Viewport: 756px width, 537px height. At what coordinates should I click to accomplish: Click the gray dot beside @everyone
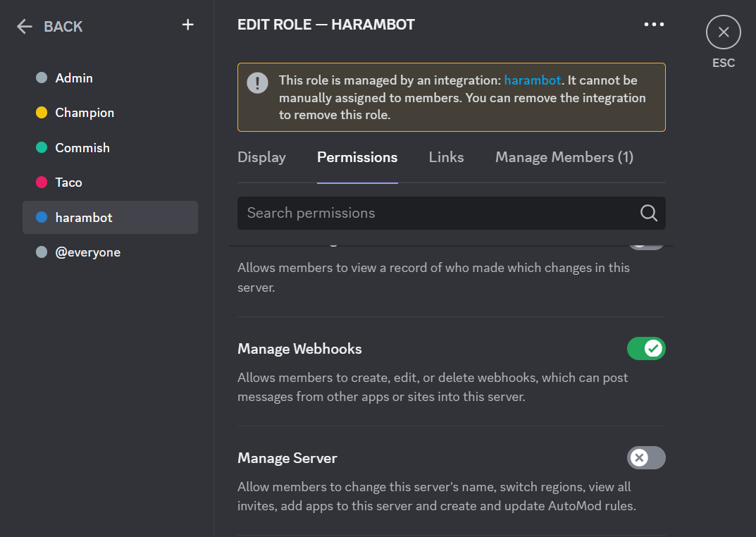pyautogui.click(x=42, y=252)
